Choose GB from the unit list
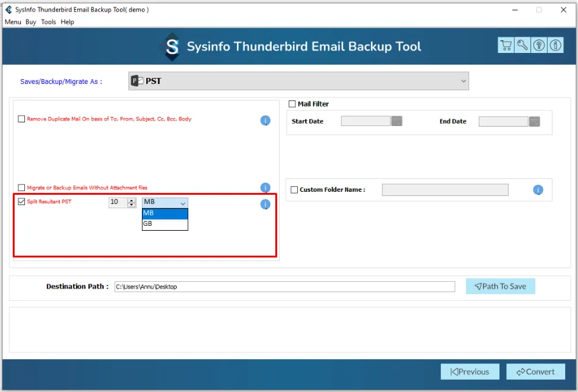 coord(165,223)
